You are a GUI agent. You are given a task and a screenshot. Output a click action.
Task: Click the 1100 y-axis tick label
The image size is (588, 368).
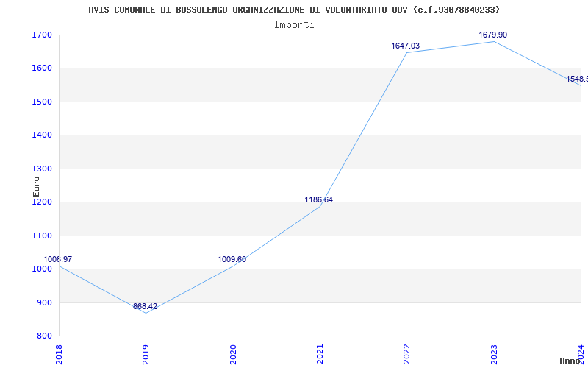[42, 236]
